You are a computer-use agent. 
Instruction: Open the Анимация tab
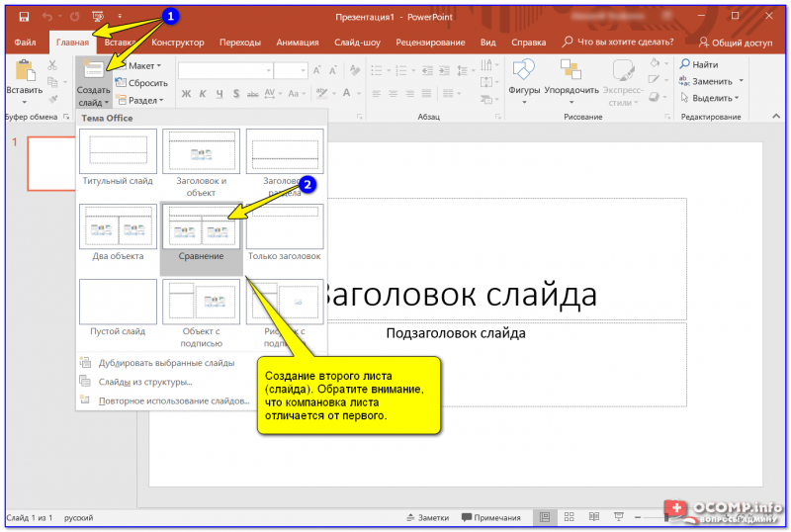[x=298, y=43]
